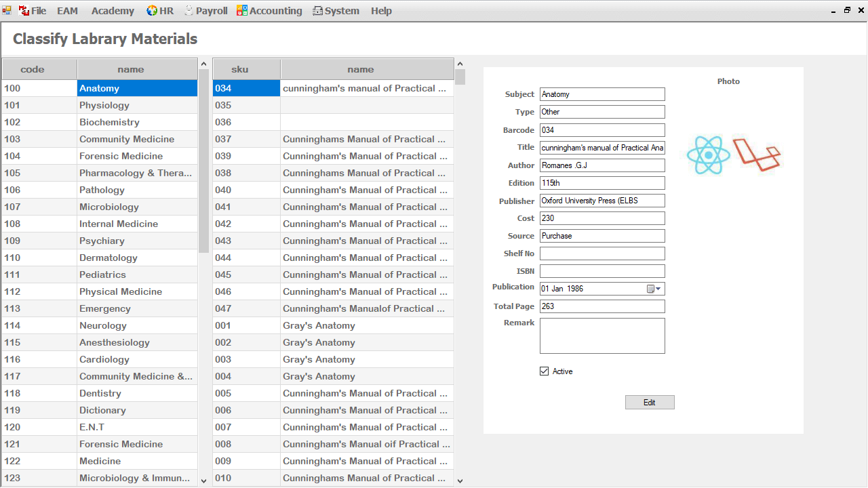Screen dimensions: 868x488
Task: Click the Type input field
Action: pyautogui.click(x=602, y=112)
